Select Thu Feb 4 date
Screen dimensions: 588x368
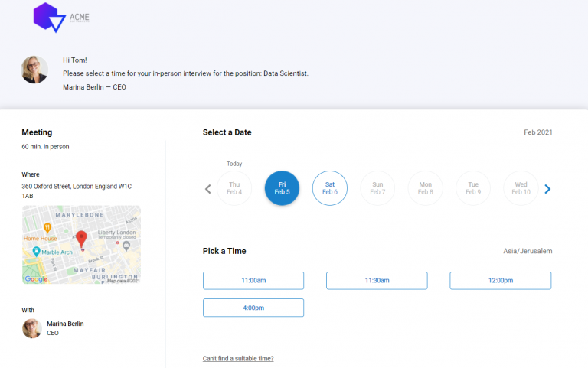pos(234,188)
